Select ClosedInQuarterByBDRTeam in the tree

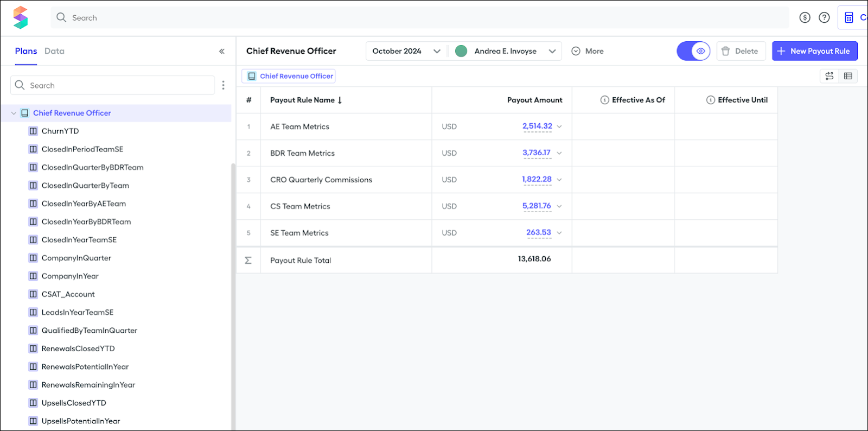coord(93,167)
